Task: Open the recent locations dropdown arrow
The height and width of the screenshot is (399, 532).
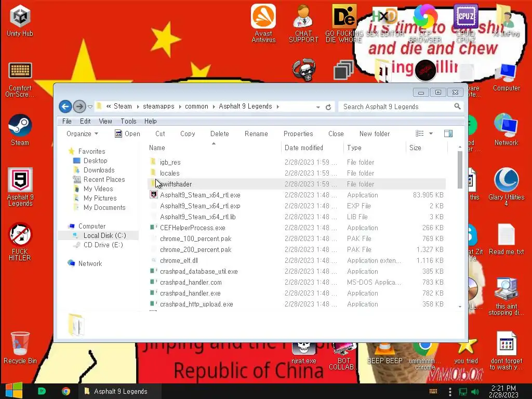Action: [x=90, y=107]
